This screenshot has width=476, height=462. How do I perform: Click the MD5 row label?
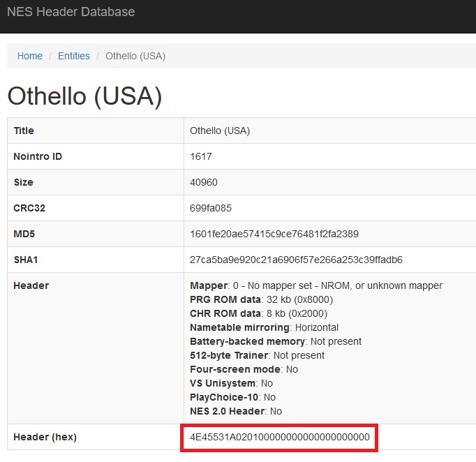(24, 234)
